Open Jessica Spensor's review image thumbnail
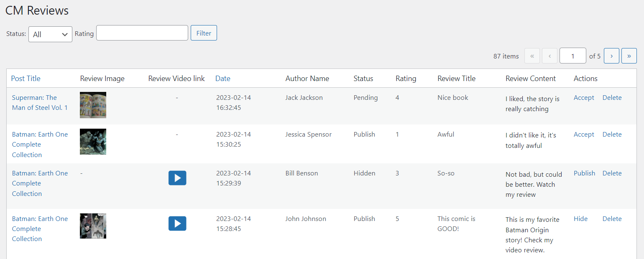The image size is (644, 259). point(93,142)
